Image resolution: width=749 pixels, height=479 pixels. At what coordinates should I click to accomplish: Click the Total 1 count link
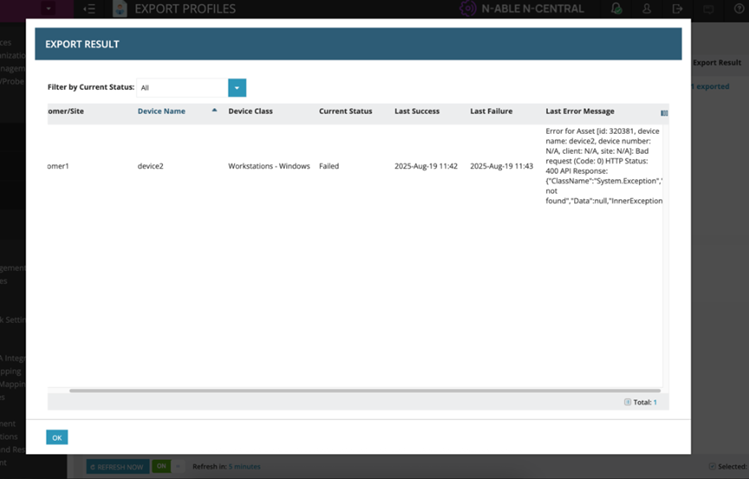point(655,402)
